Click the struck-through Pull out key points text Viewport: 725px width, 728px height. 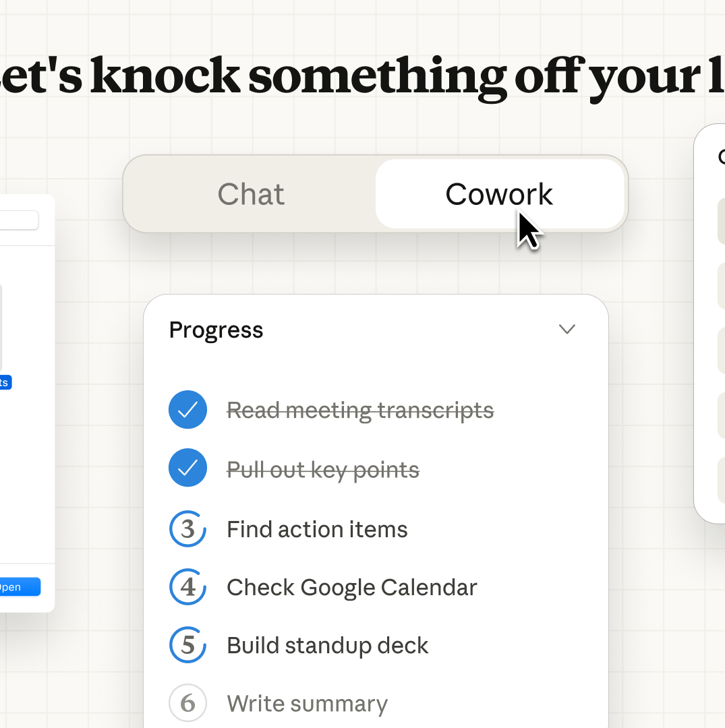pyautogui.click(x=322, y=469)
